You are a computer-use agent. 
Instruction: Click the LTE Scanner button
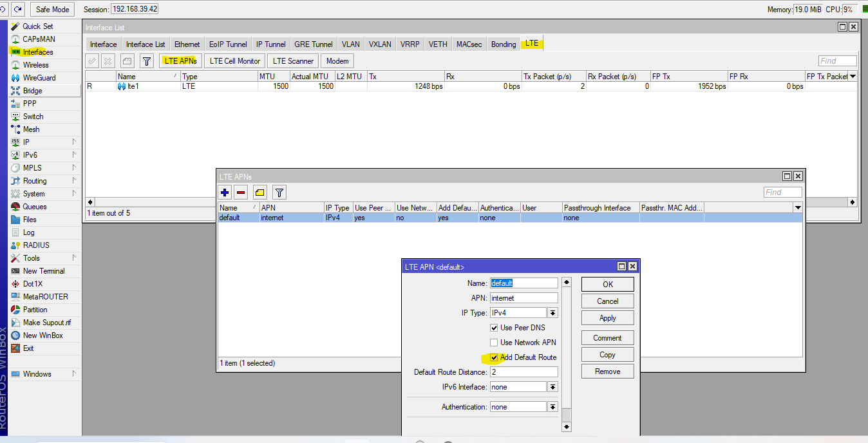tap(293, 61)
